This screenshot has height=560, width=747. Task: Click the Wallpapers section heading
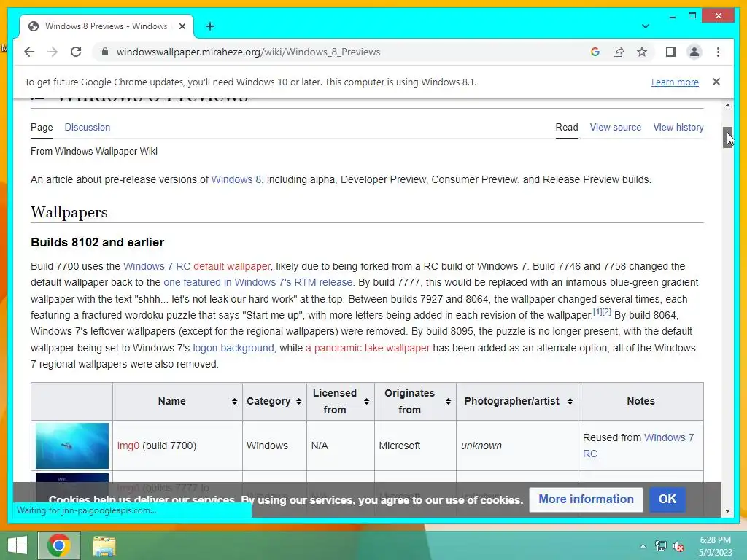pyautogui.click(x=69, y=212)
